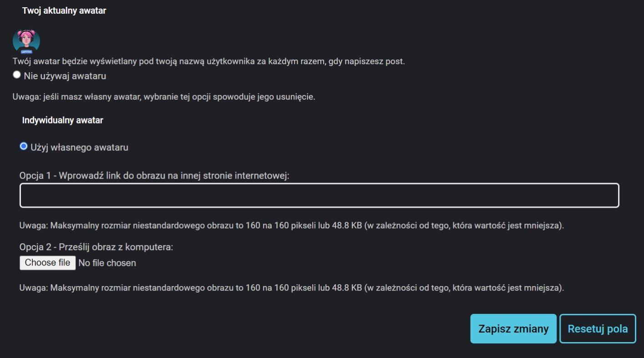Screen dimensions: 644x358
Task: Click the current avatar thumbnail image
Action: pyautogui.click(x=26, y=41)
